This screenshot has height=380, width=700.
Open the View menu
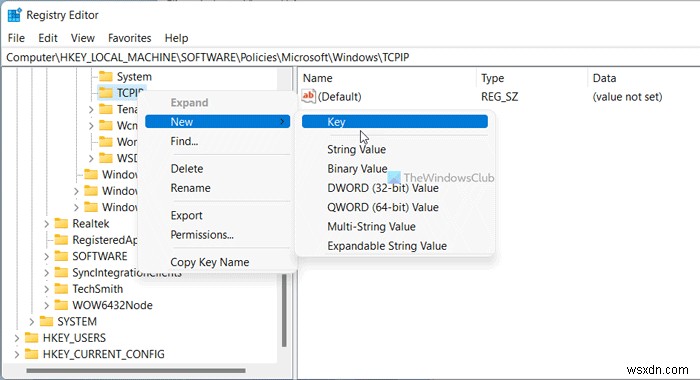click(x=83, y=38)
